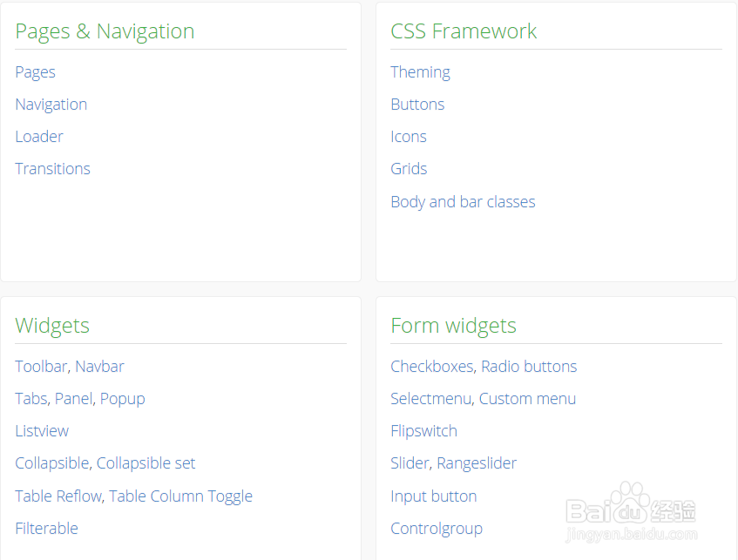
Task: Select the Tabs link
Action: [30, 398]
